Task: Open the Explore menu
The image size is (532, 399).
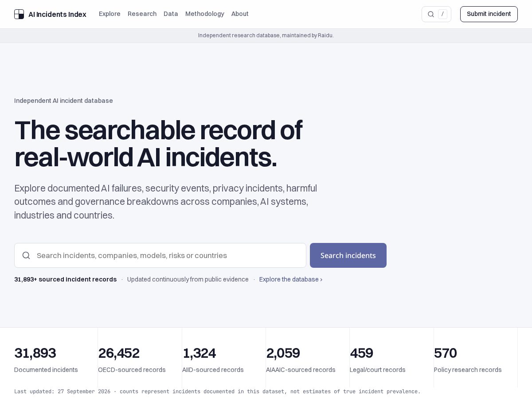Action: (110, 14)
